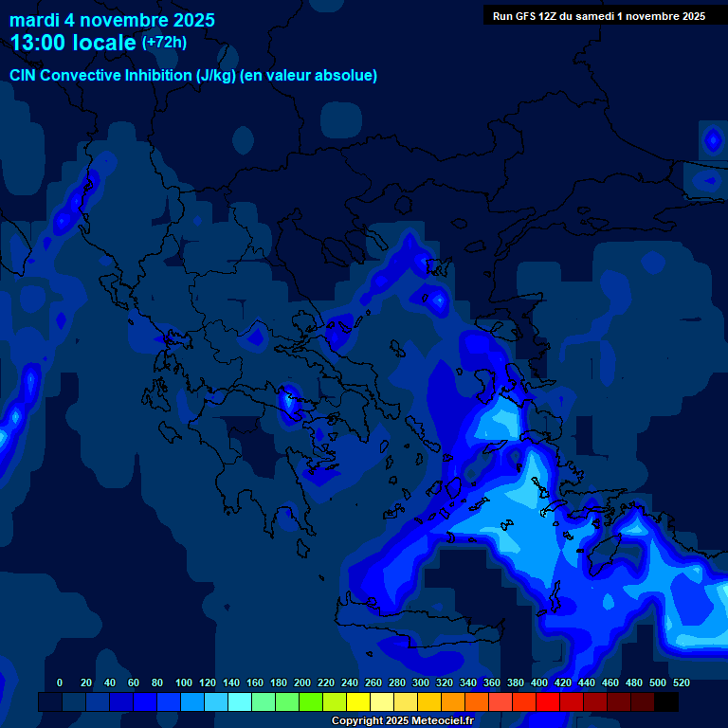728x728 pixels.
Task: Click the pale yellow swatch near 280 label
Action: [382, 702]
